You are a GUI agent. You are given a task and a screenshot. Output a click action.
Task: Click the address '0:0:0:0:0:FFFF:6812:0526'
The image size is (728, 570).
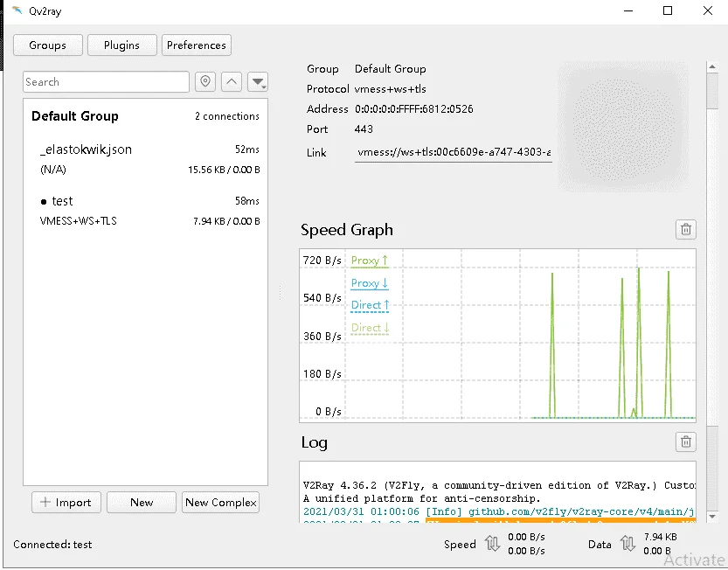(414, 109)
